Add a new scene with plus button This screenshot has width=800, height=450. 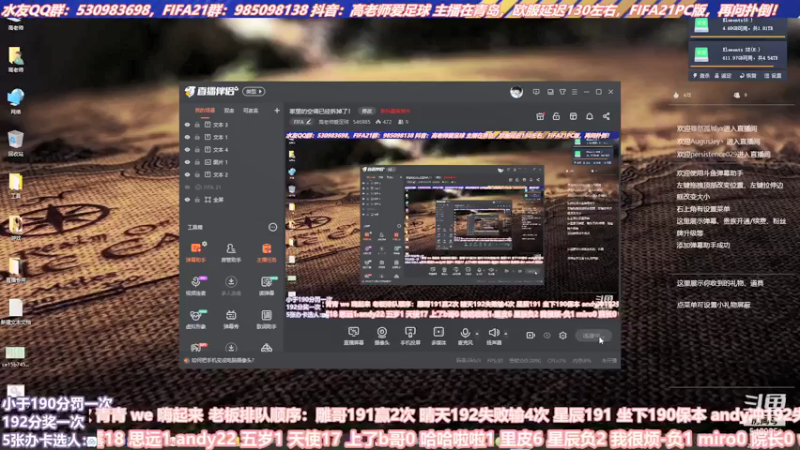[277, 110]
